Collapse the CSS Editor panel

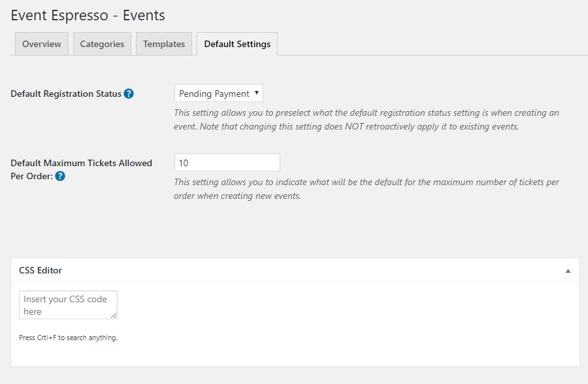568,270
